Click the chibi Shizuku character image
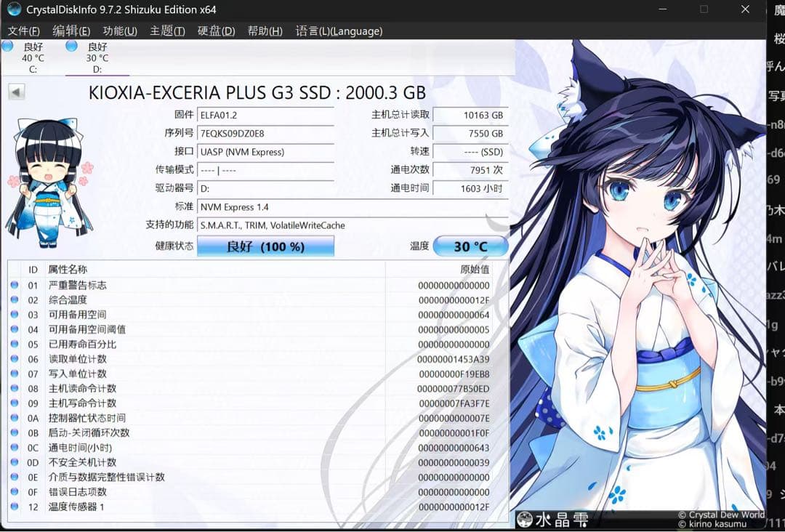 pyautogui.click(x=49, y=182)
